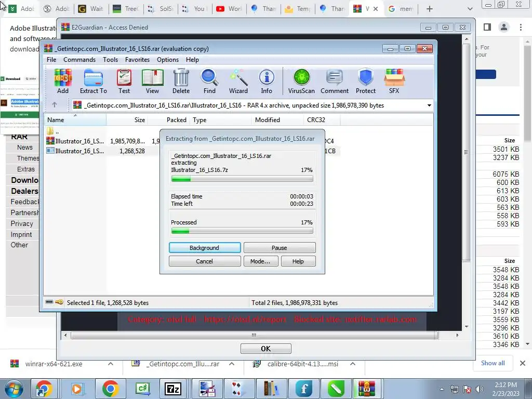Click the file extraction progress bar
The image size is (532, 399).
pos(242,179)
